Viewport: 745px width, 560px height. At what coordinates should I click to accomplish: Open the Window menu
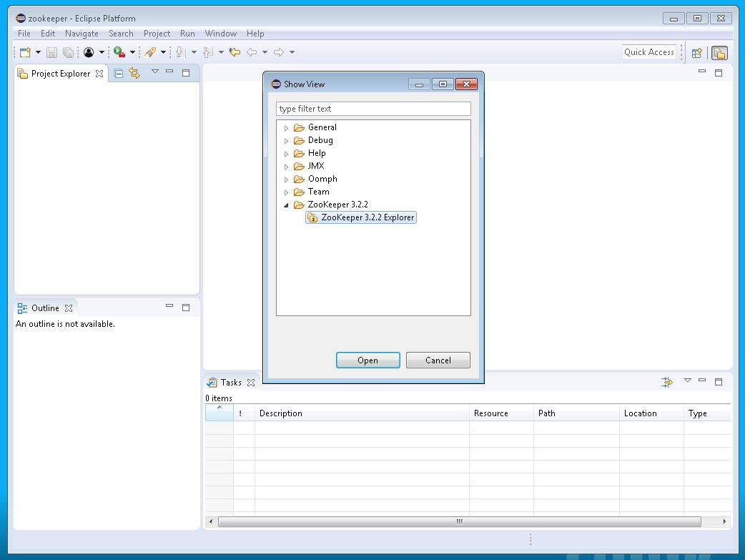point(220,34)
